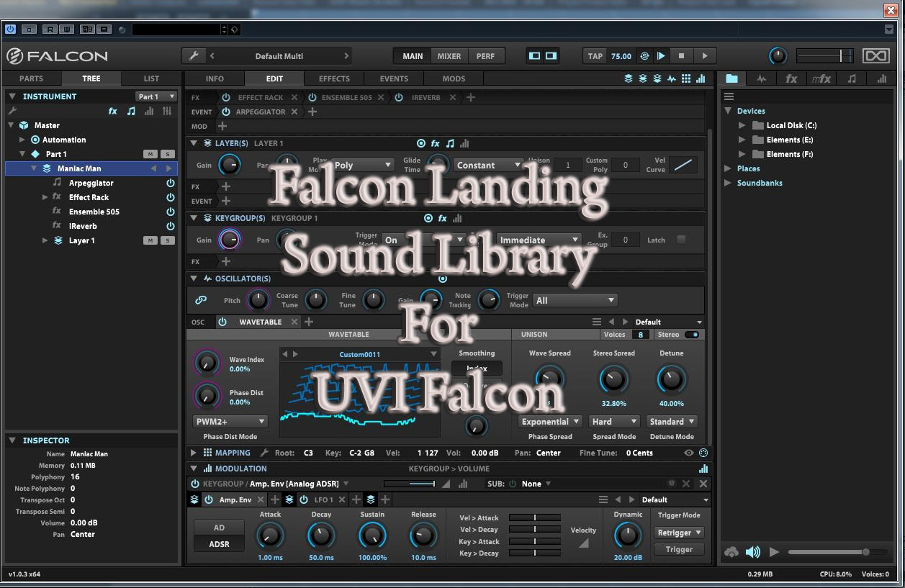Toggle the browser preview speaker icon
Image resolution: width=905 pixels, height=588 pixels.
(753, 552)
